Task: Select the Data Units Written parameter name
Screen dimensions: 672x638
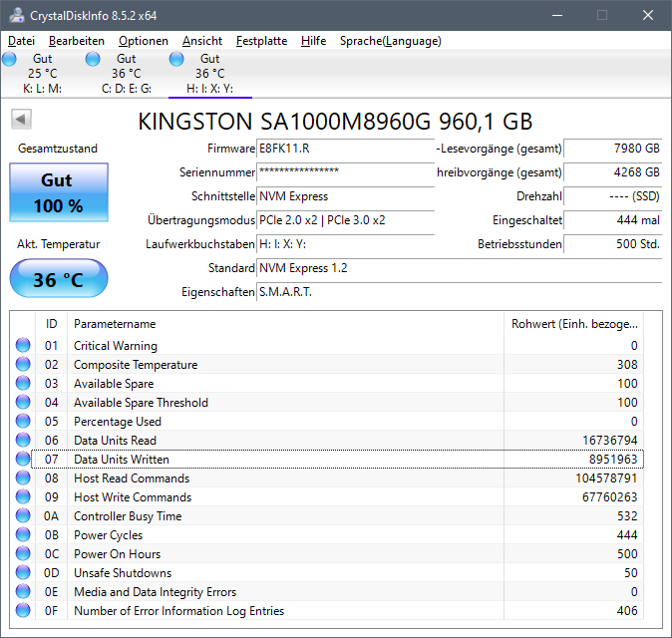Action: pyautogui.click(x=122, y=460)
